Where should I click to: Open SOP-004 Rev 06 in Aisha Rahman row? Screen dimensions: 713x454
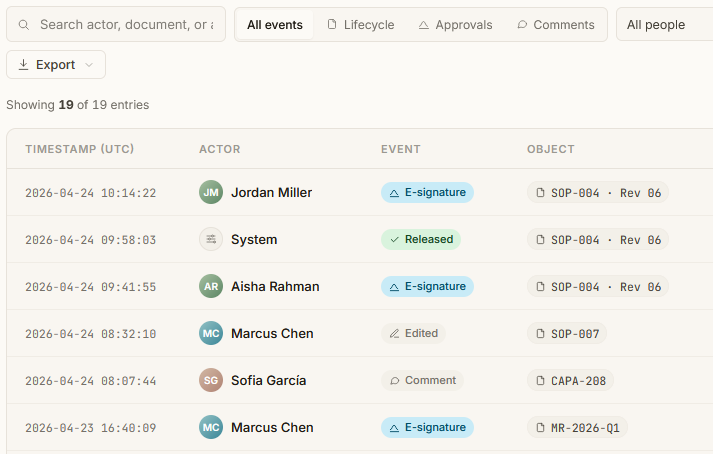[x=598, y=287]
